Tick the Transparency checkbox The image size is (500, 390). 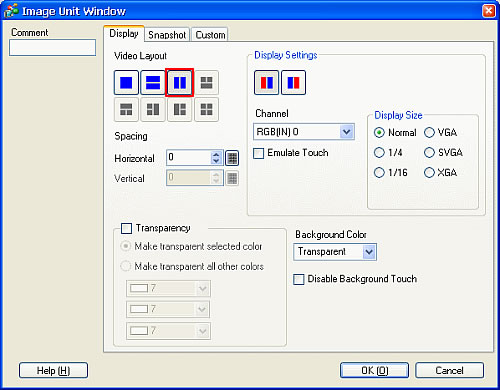[x=126, y=228]
